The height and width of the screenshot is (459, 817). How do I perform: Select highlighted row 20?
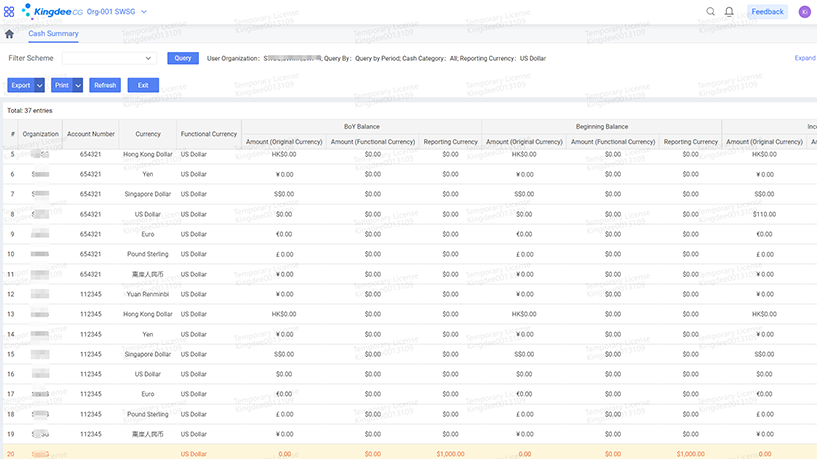[400, 453]
